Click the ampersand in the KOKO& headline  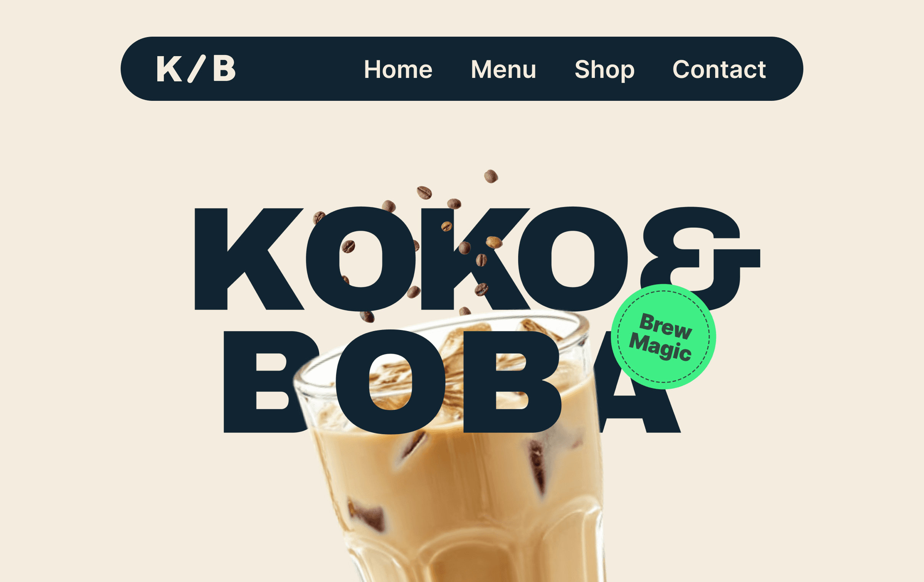click(699, 259)
